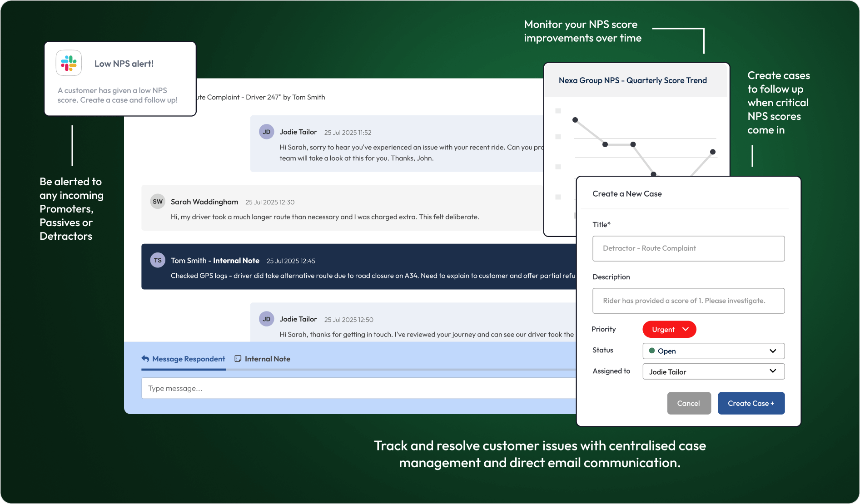Click the first data point on NPS trend chart
Viewport: 860px width, 504px height.
coord(575,120)
